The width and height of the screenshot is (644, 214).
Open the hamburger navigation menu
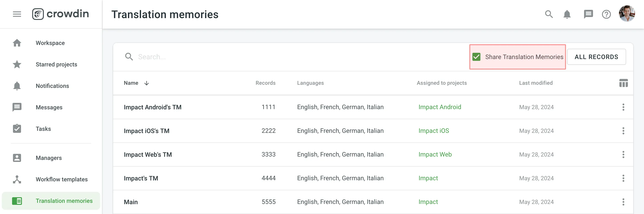17,14
